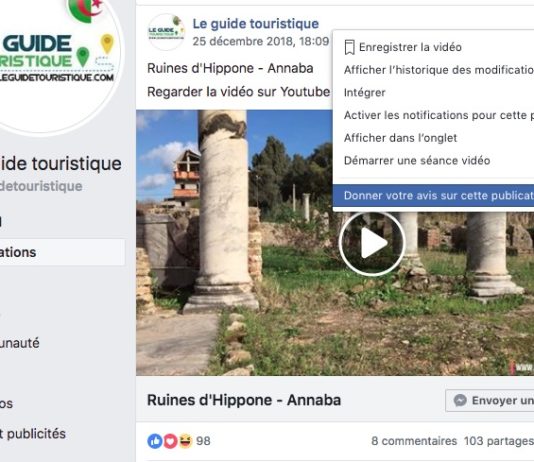Click the Messenger icon on Envoyer button
This screenshot has height=462, width=534.
click(x=460, y=400)
